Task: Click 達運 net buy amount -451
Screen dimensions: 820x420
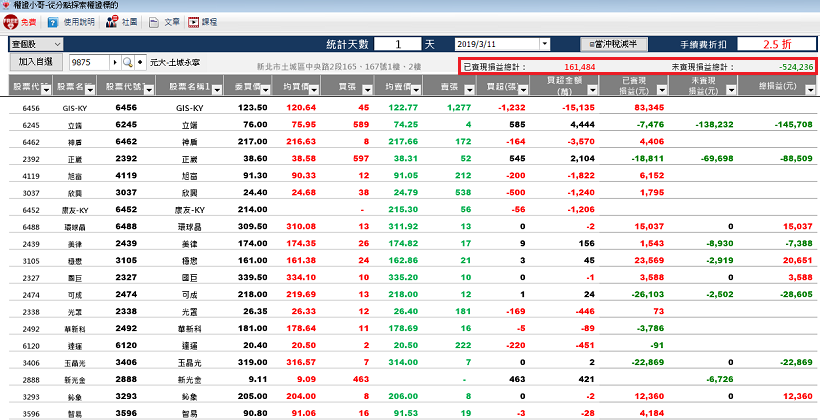Action: click(x=585, y=345)
